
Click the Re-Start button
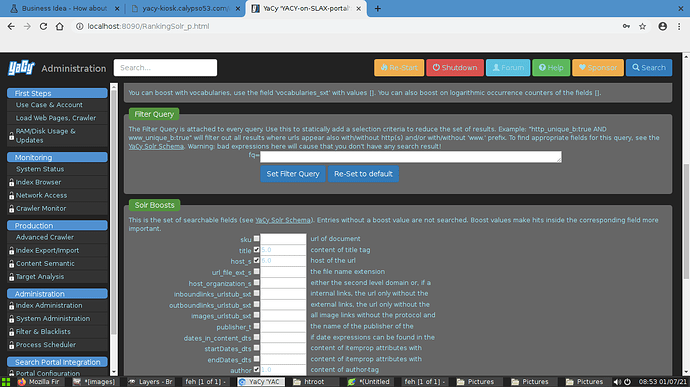pyautogui.click(x=399, y=68)
